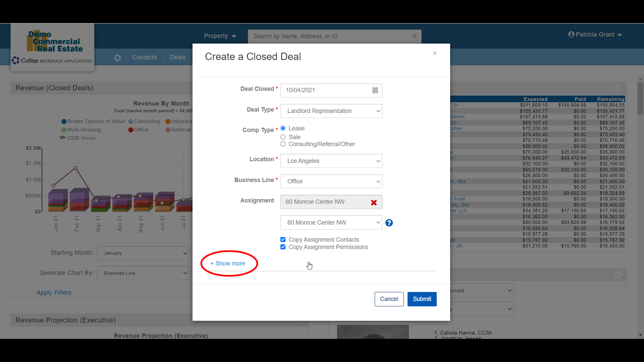Disable Copy Assignment Permissions checkbox
Viewport: 644px width, 362px height.
pyautogui.click(x=283, y=247)
